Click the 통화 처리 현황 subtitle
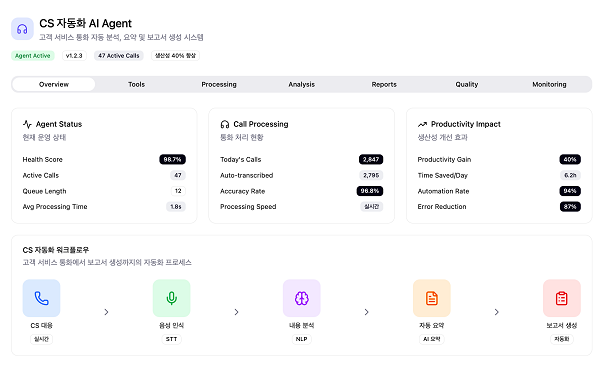The image size is (600, 368). 242,137
